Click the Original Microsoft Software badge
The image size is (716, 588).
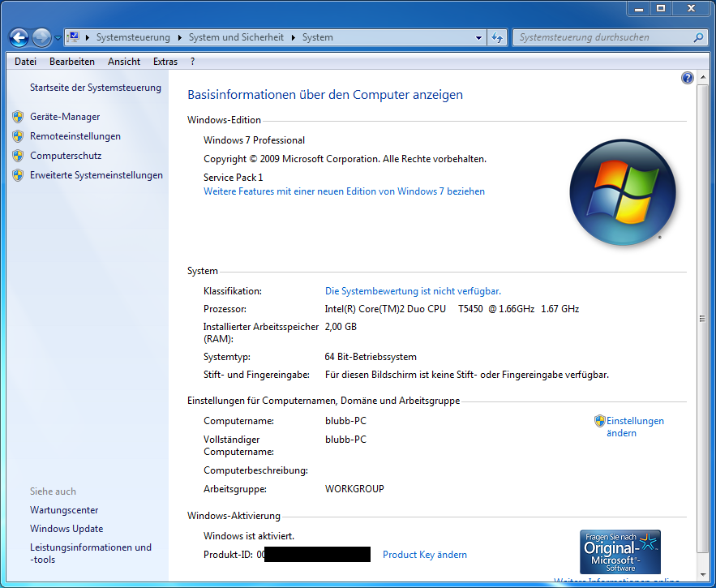pos(620,552)
